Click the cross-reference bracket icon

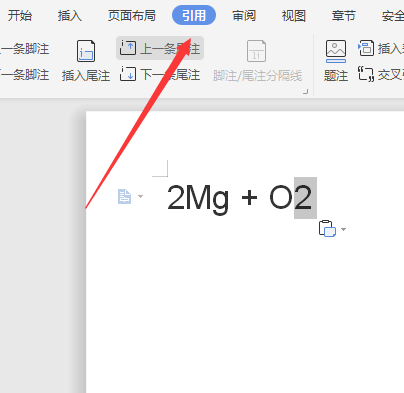click(x=366, y=74)
